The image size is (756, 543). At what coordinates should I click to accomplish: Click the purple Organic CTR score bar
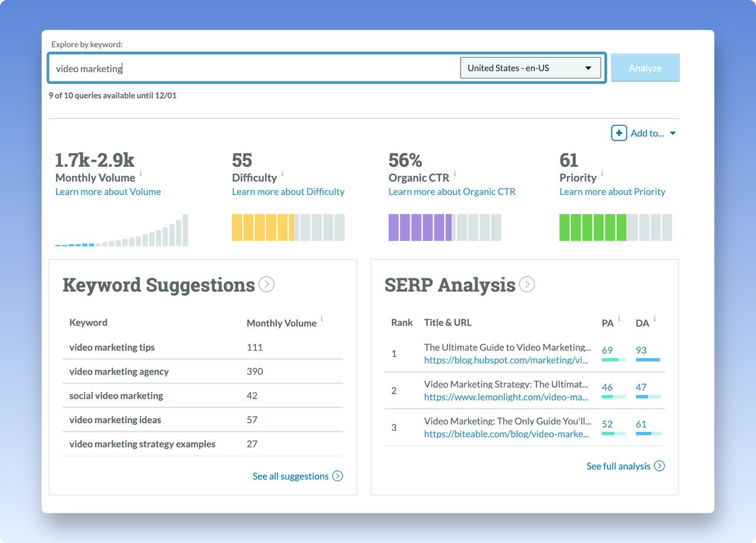tap(445, 227)
